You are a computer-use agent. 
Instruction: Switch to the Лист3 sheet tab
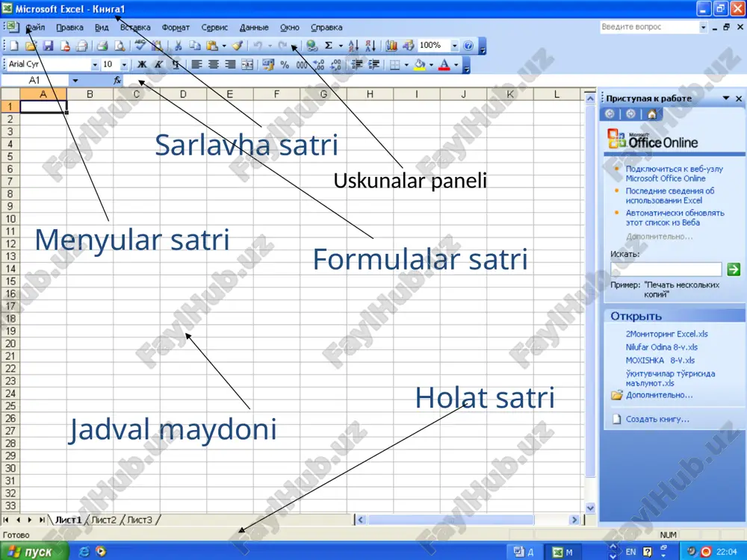coord(139,520)
